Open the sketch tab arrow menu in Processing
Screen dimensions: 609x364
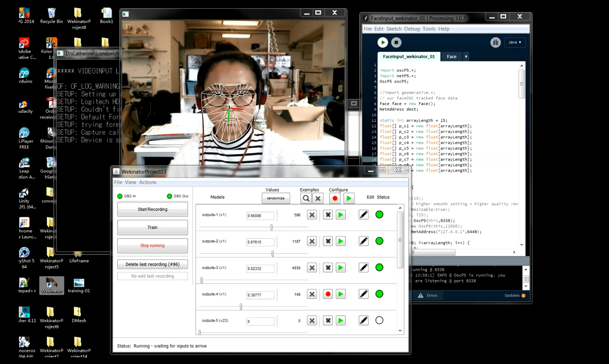[x=466, y=57]
